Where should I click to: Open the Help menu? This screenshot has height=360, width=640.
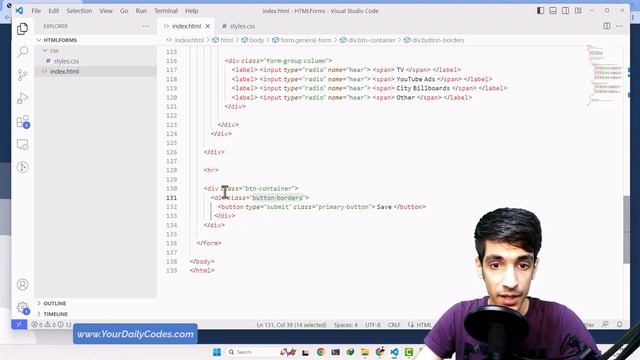(x=191, y=11)
